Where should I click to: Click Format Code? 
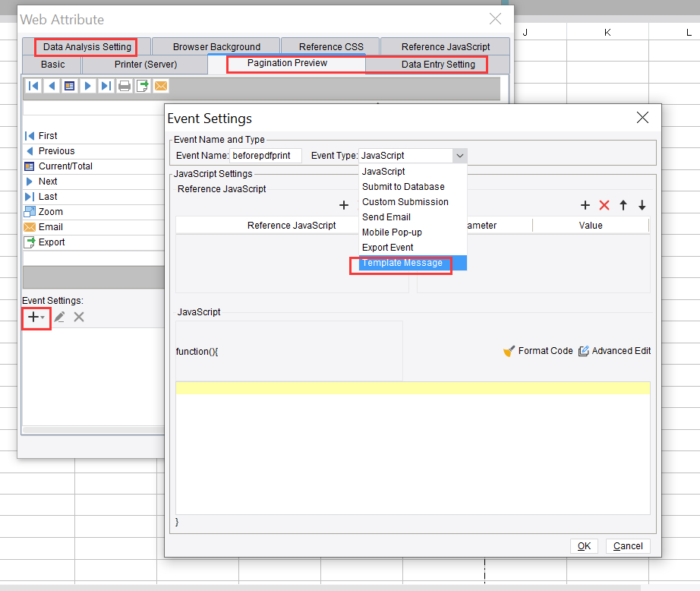(538, 351)
